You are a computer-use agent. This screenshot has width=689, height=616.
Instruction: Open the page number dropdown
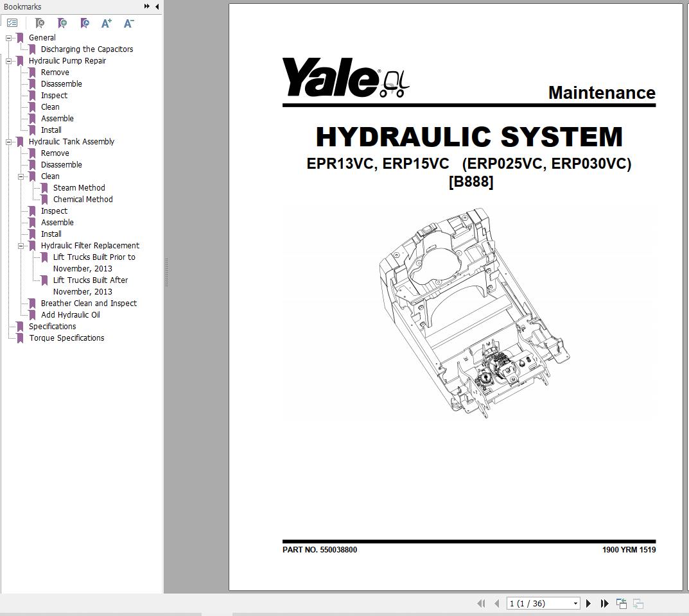tap(575, 603)
